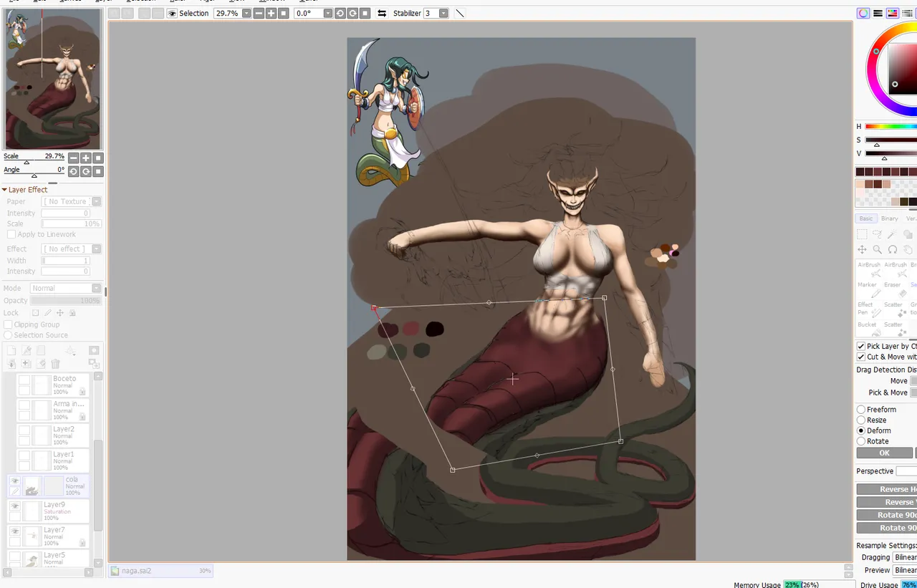Click the navigator preview thumbnail

[53, 79]
